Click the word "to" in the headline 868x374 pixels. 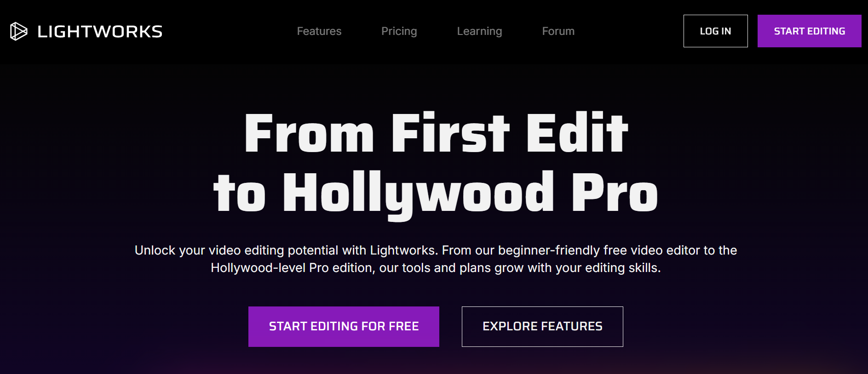239,193
